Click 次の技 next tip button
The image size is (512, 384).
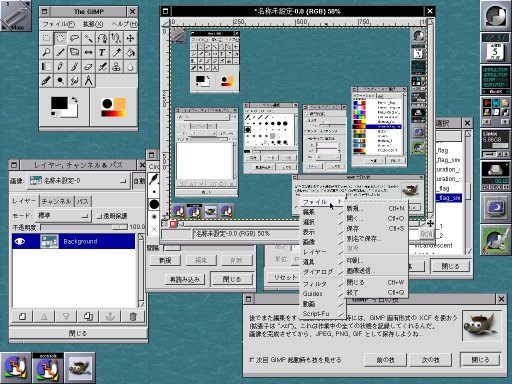click(x=431, y=360)
